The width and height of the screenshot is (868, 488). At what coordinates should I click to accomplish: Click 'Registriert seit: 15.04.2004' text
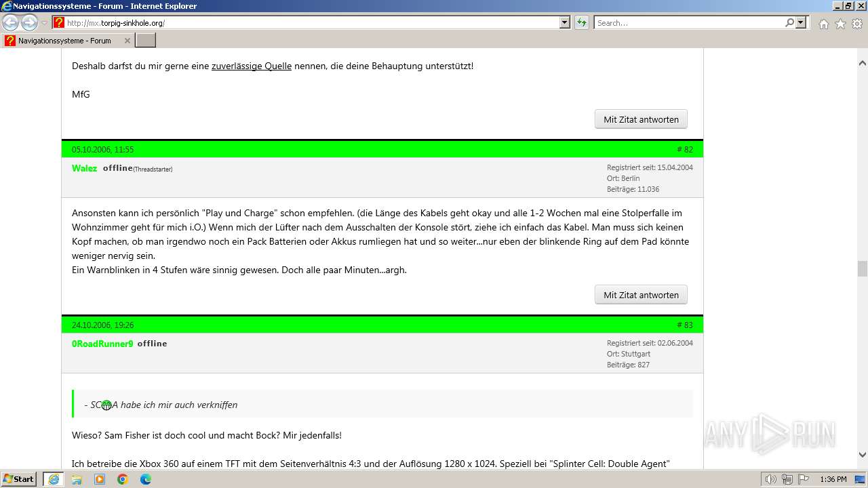click(650, 167)
